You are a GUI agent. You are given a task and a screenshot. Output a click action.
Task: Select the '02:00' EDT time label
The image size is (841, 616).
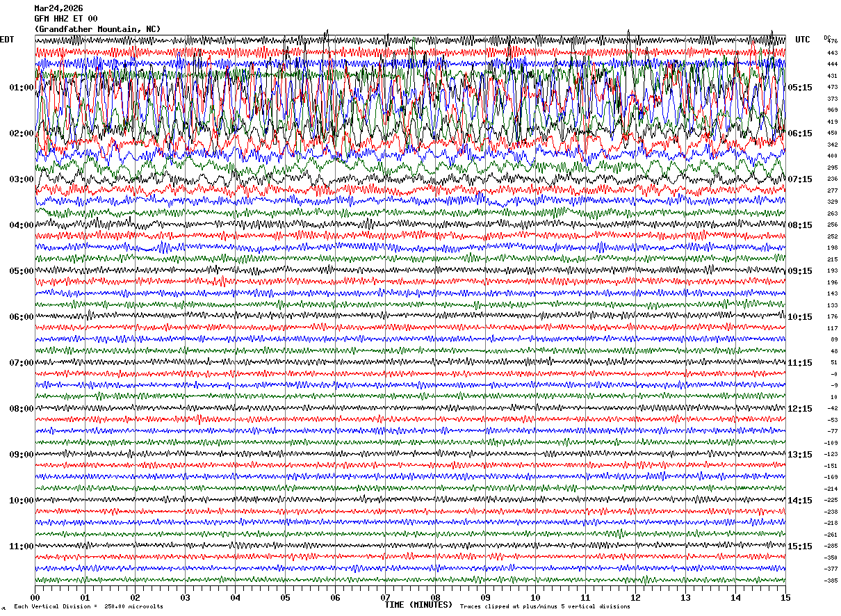22,133
